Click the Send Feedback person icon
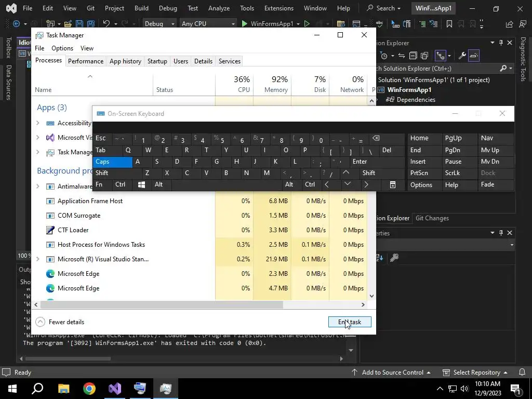Screen dimensions: 532x399 [523, 24]
